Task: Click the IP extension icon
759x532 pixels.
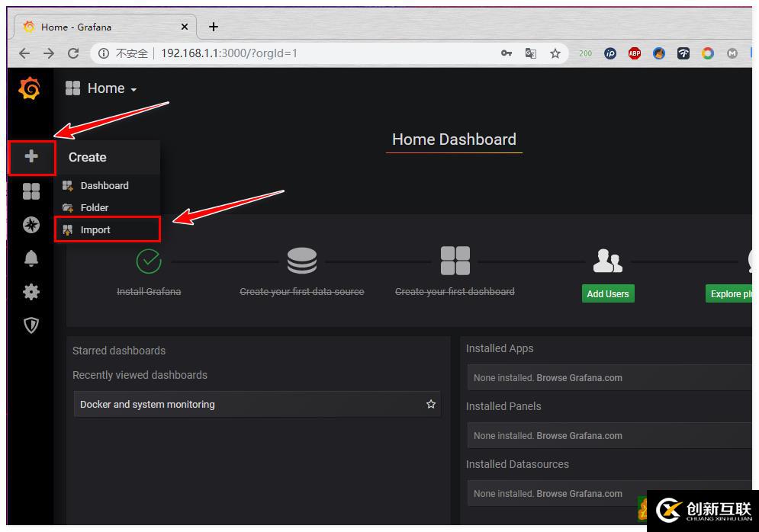Action: (x=610, y=53)
